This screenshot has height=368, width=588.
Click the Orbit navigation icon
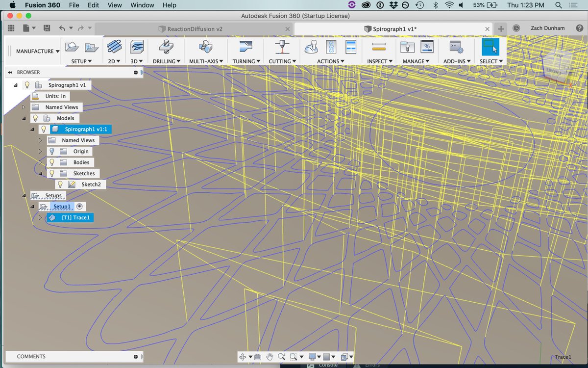(244, 357)
